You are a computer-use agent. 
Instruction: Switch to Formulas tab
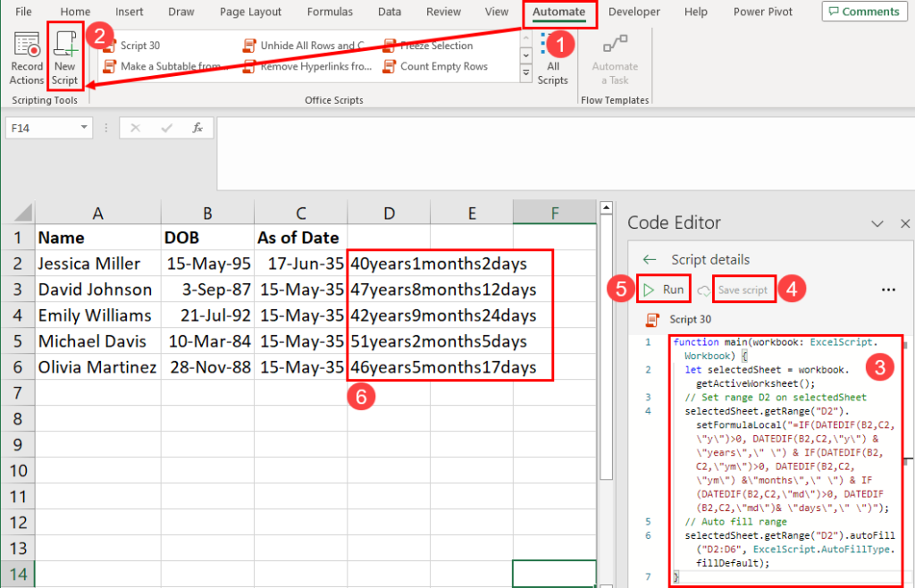330,12
